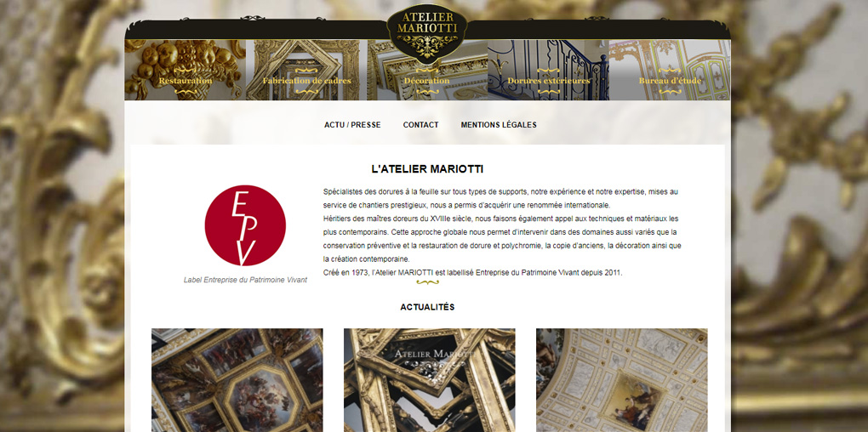
Task: Open the CONTACT page
Action: click(x=420, y=125)
